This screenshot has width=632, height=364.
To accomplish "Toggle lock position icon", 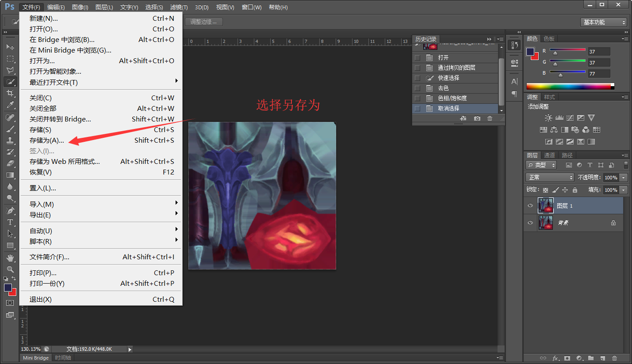I will [x=565, y=190].
